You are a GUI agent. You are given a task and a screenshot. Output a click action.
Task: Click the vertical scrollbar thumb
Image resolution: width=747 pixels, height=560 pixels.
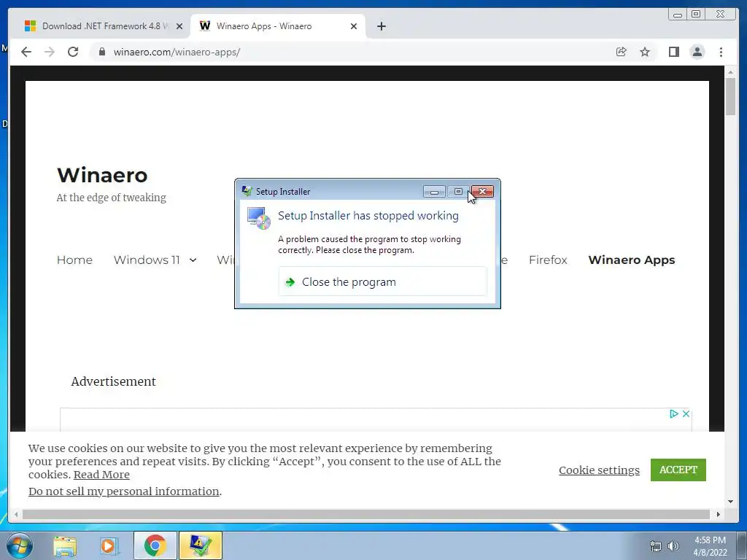[x=731, y=96]
